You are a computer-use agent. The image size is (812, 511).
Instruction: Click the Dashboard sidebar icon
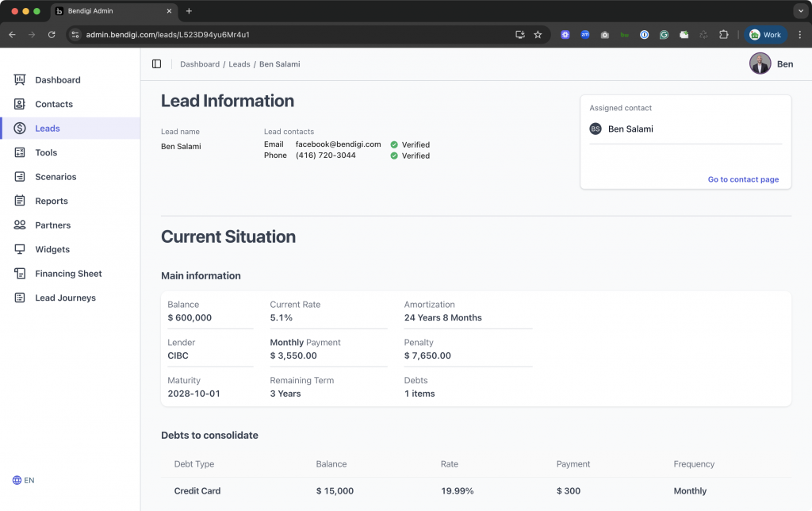(20, 80)
